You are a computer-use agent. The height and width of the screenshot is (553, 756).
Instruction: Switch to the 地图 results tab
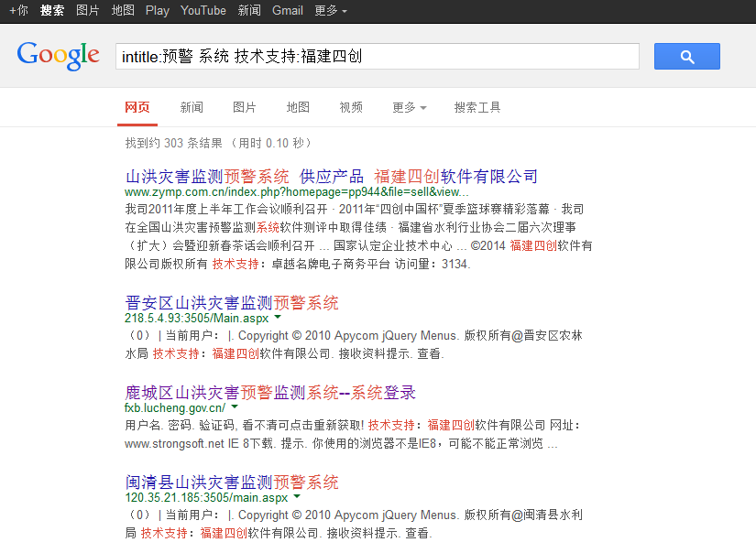point(298,107)
